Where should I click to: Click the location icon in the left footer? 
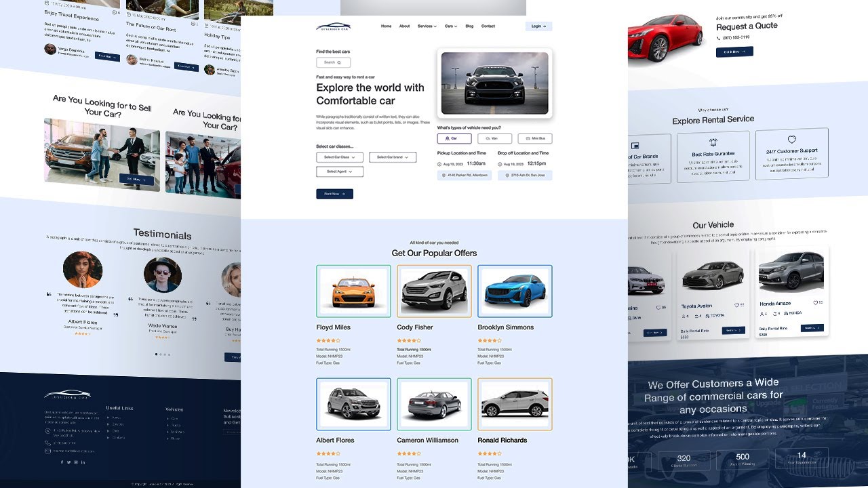pyautogui.click(x=47, y=431)
